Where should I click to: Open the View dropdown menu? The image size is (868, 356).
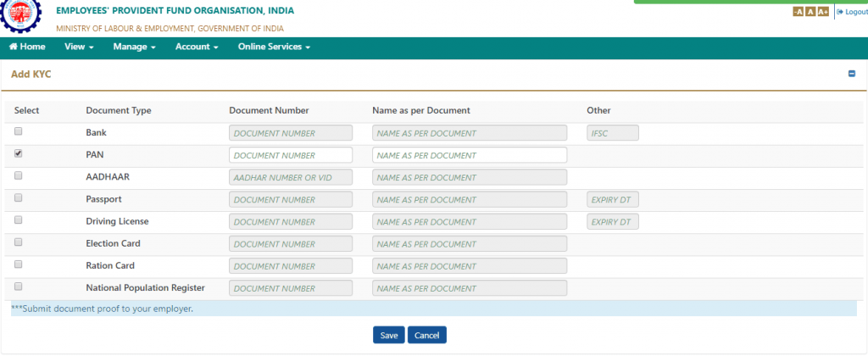79,47
